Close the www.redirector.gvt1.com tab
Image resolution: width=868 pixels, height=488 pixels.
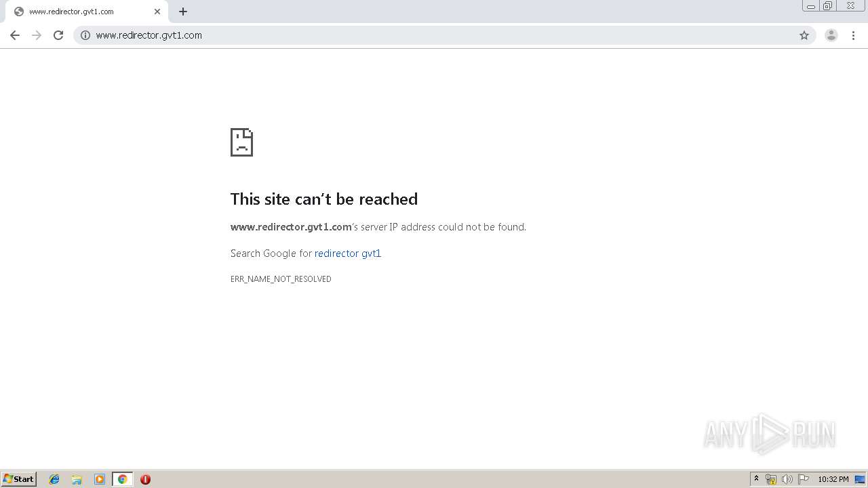pos(157,12)
